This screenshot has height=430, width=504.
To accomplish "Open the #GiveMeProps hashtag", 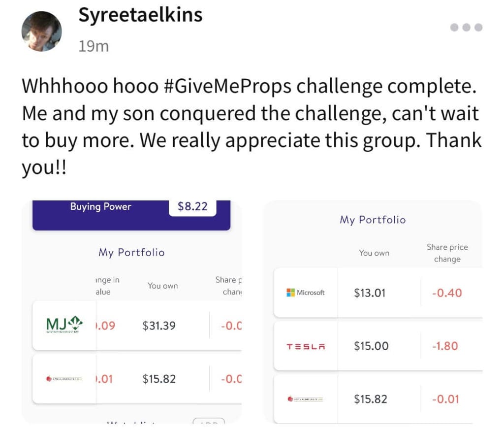I will click(227, 86).
